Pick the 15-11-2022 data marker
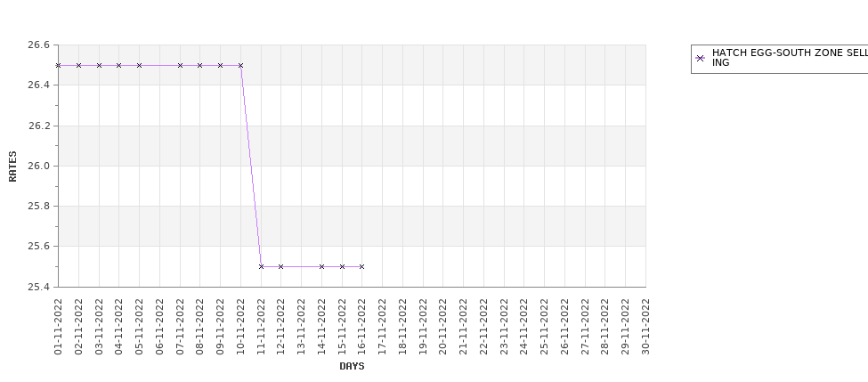Viewport: 868px width, 382px height. (342, 267)
